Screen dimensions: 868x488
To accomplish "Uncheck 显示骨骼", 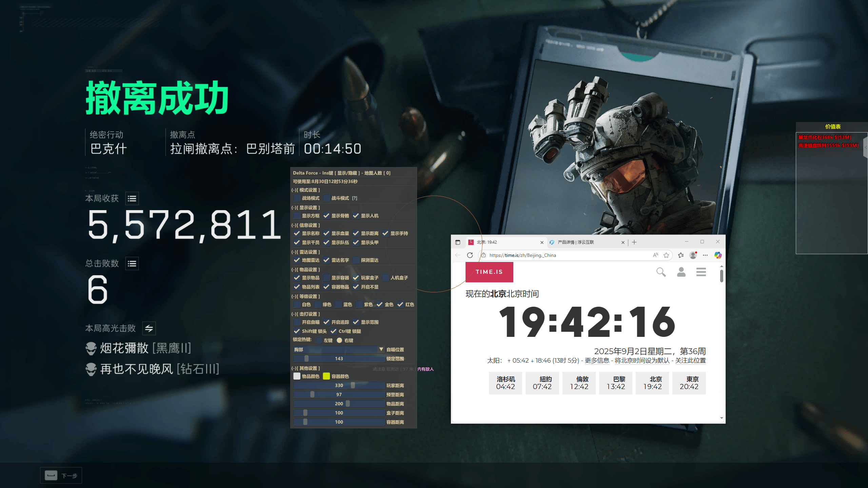I will [x=326, y=216].
